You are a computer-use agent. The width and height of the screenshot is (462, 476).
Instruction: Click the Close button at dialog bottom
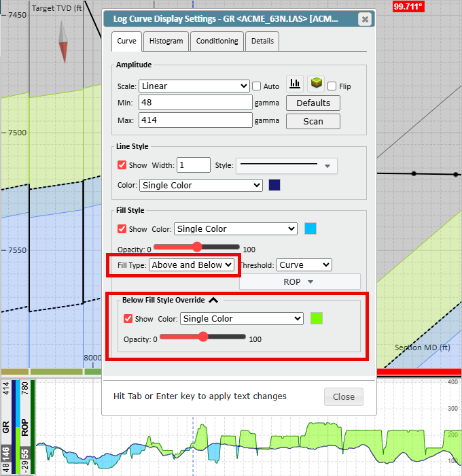(x=344, y=396)
